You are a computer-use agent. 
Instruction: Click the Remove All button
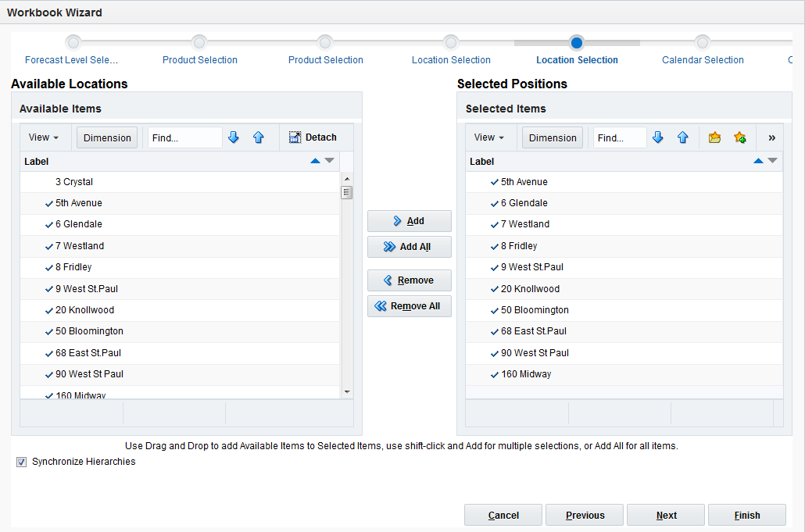click(410, 306)
